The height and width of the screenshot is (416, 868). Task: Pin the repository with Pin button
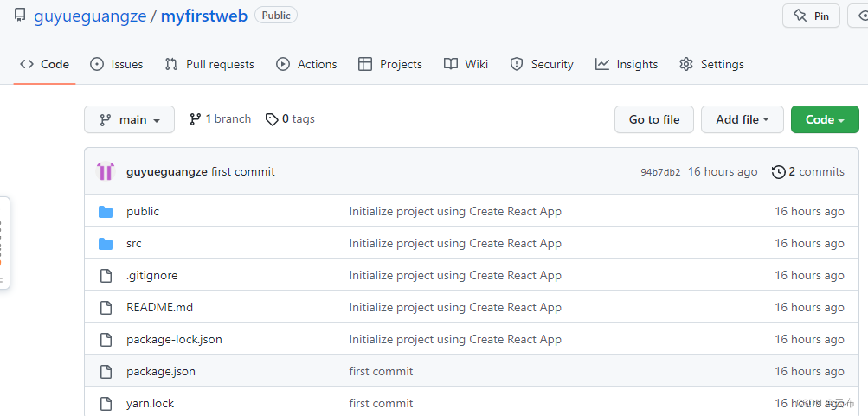click(811, 16)
